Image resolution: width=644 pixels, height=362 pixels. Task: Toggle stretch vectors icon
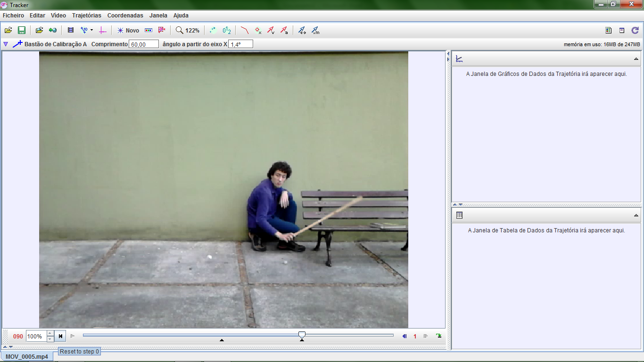tap(302, 30)
